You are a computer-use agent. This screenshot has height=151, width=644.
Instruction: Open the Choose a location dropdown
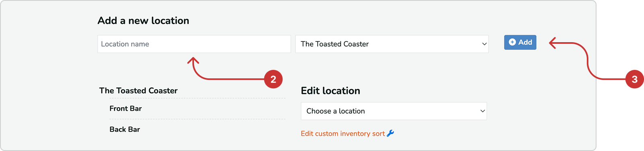[394, 111]
